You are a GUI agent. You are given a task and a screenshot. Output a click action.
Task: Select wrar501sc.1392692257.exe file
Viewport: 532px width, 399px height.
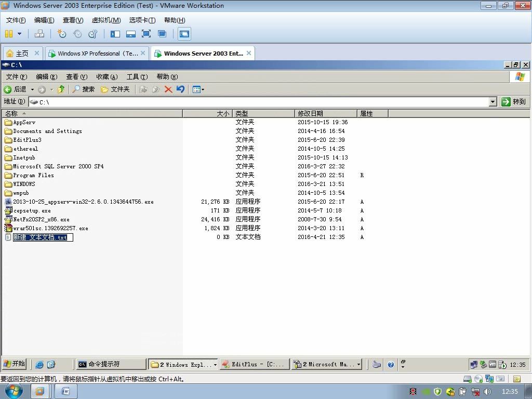(x=46, y=228)
